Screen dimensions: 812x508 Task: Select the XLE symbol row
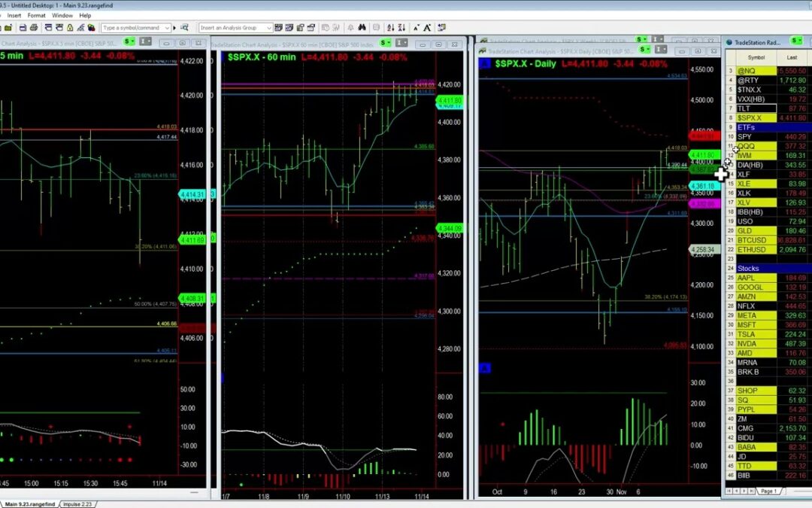tap(756, 184)
